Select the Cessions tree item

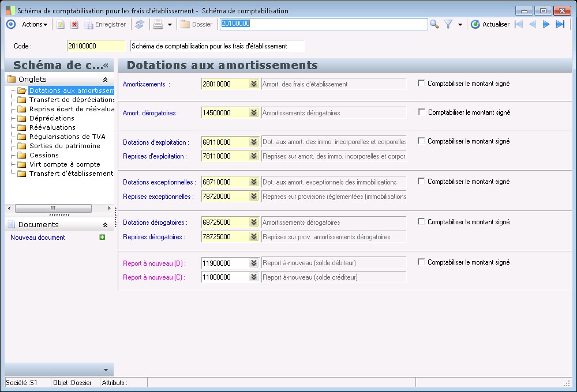point(44,155)
